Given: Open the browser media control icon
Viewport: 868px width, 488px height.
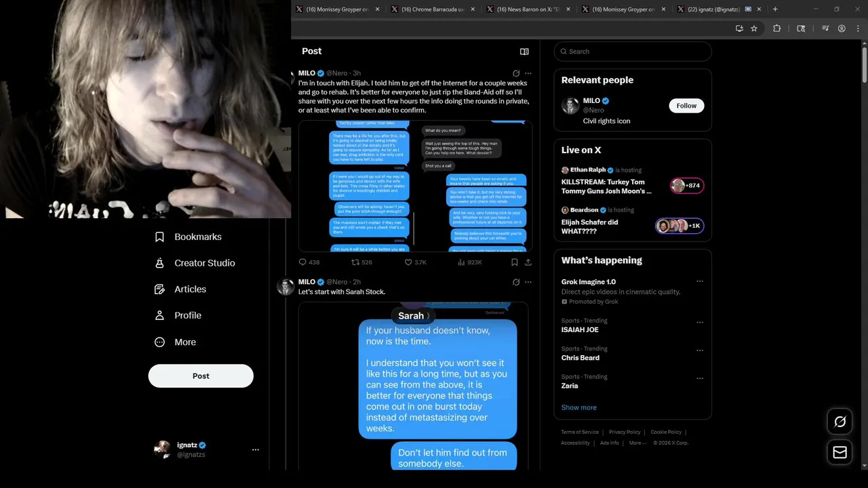Looking at the screenshot, I should click(825, 28).
